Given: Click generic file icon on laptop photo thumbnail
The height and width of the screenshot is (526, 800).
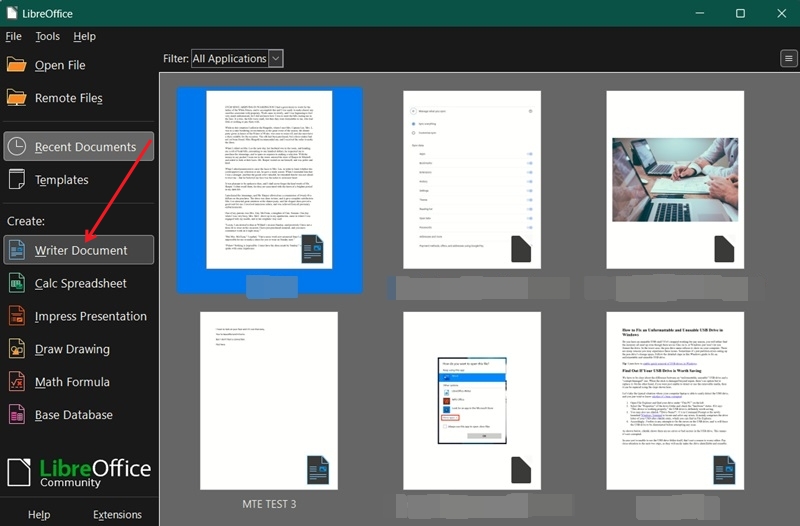Looking at the screenshot, I should (724, 249).
